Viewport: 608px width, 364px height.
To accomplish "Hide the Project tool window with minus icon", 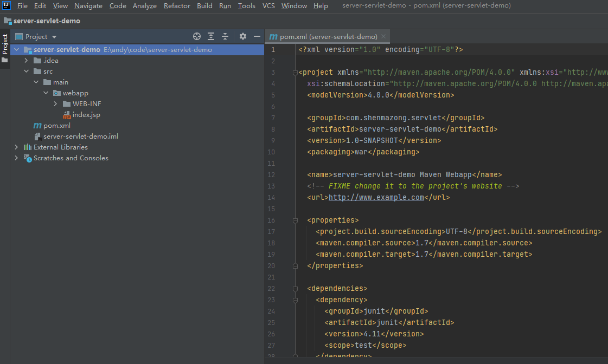I will click(x=257, y=36).
